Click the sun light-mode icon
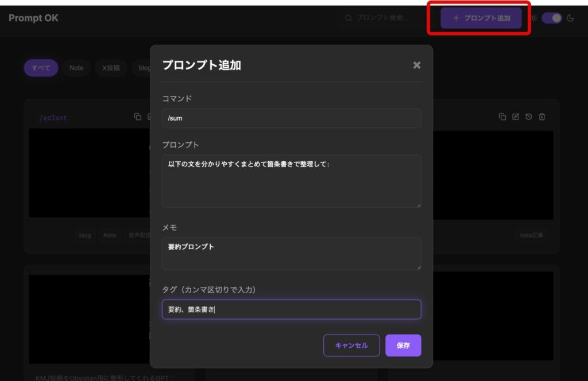588x381 pixels. tap(534, 18)
